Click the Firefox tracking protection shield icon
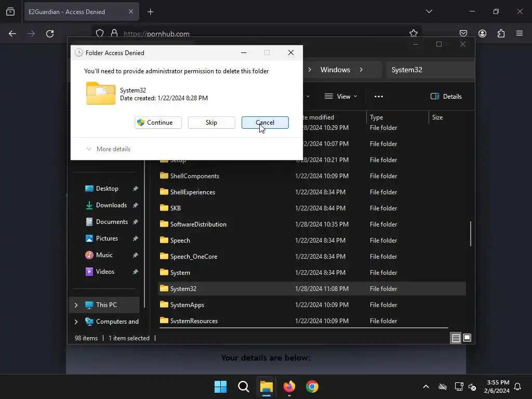The height and width of the screenshot is (399, 532). pyautogui.click(x=99, y=33)
